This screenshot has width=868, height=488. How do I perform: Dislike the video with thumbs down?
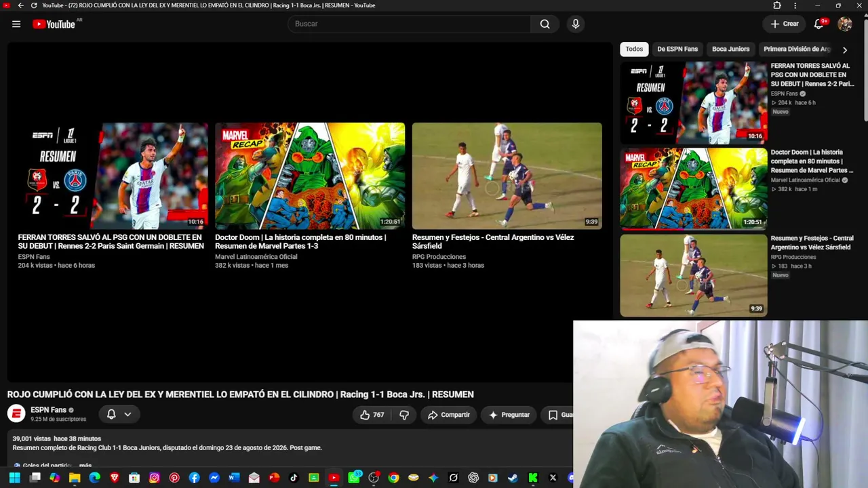click(404, 415)
